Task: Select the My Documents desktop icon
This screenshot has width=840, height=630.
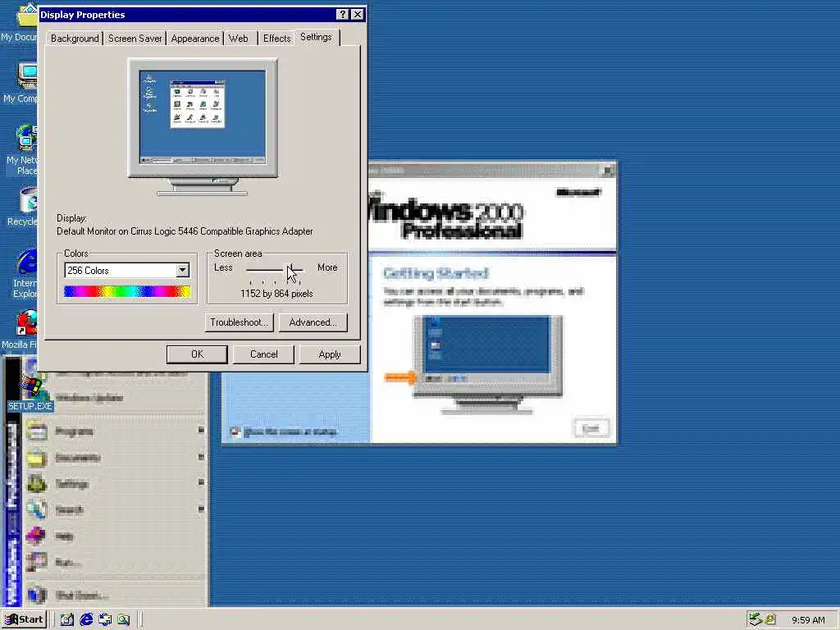Action: tap(21, 24)
